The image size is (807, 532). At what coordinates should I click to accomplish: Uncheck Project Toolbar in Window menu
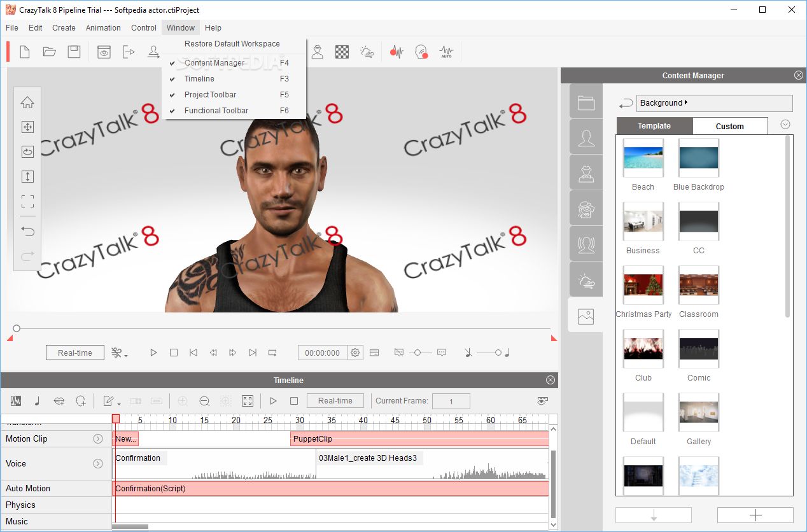click(x=234, y=95)
